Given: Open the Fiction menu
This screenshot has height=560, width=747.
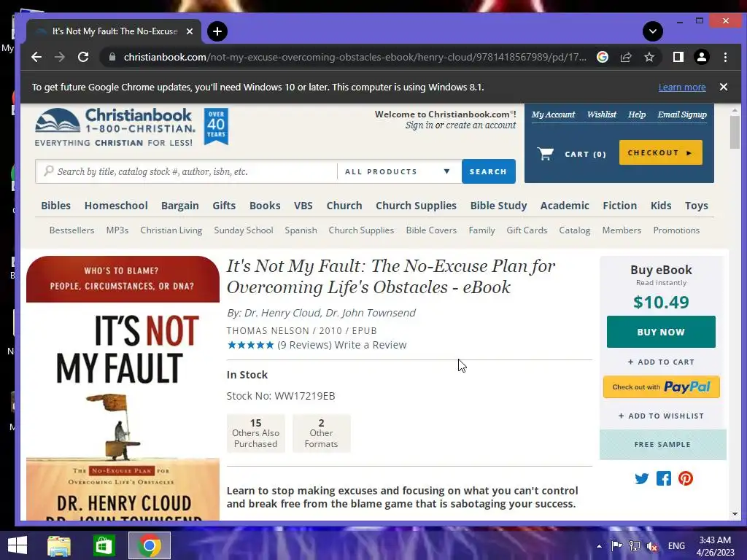Looking at the screenshot, I should 620,206.
